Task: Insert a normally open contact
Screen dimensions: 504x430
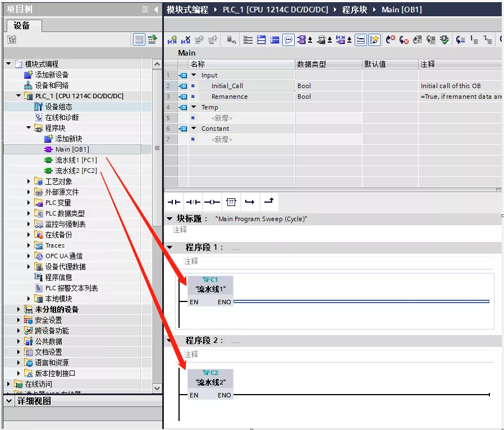Action: point(175,202)
